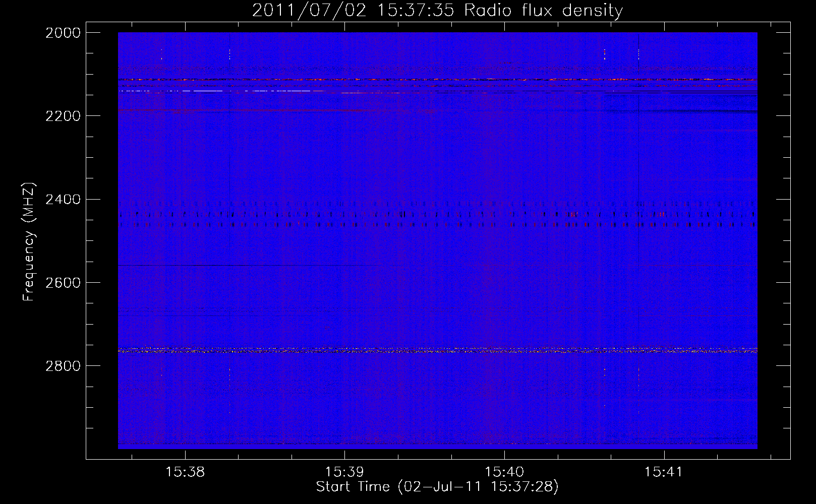Viewport: 816px width, 504px height.
Task: Click the spectrogram's bright dotted band above 2800 MHz
Action: point(437,349)
